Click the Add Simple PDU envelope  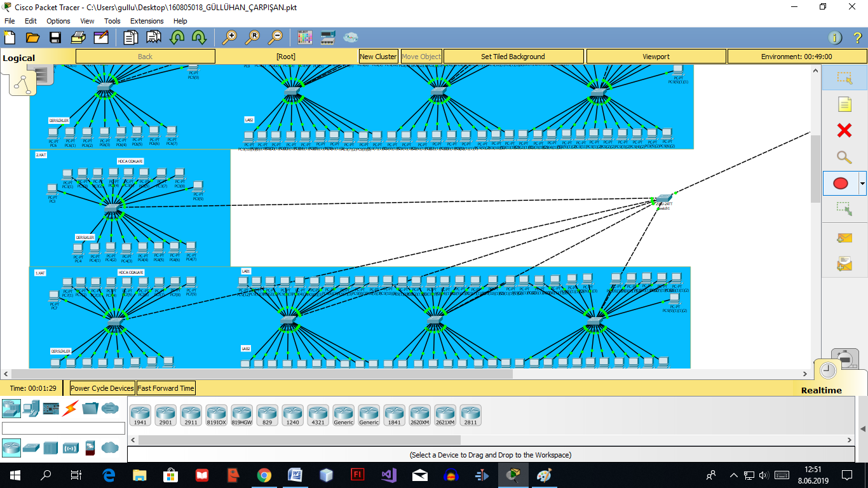844,238
